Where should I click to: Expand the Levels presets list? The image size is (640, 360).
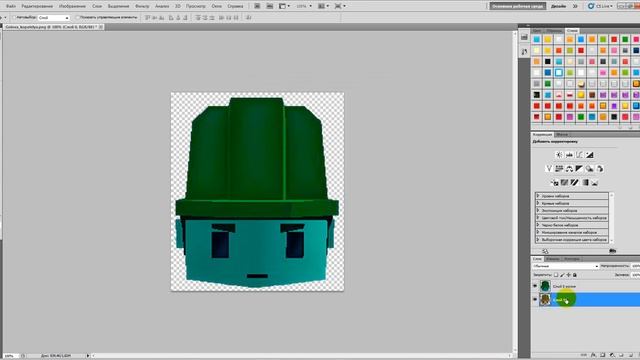(538, 196)
